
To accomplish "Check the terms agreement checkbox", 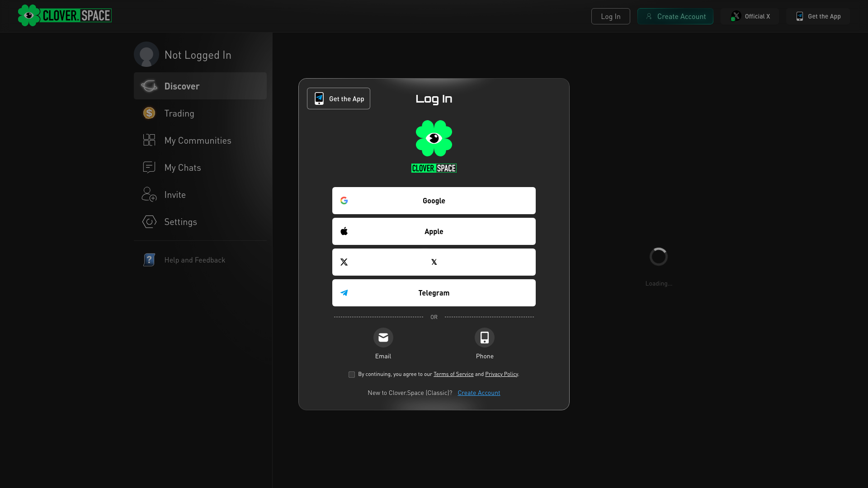I will coord(352,375).
